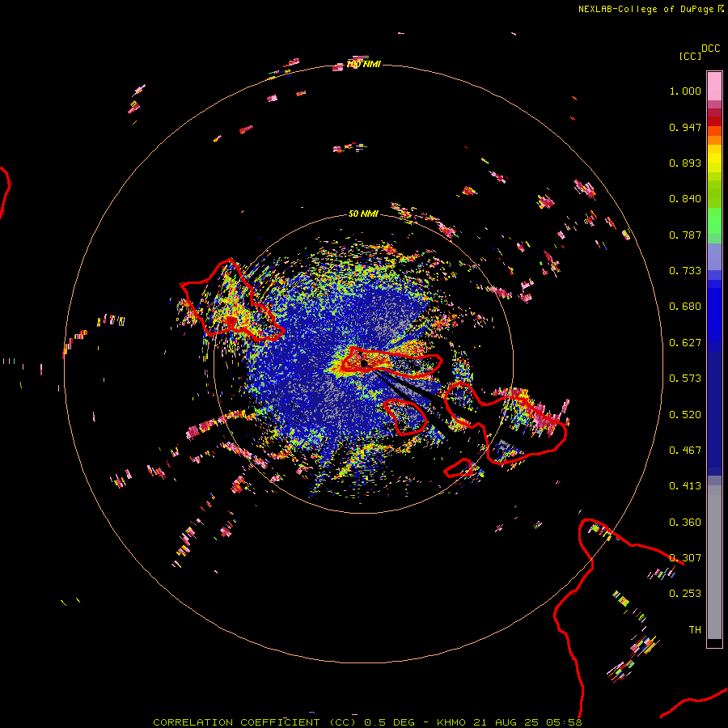Select the 0.360 scale value
Image resolution: width=728 pixels, height=728 pixels.
tap(685, 523)
